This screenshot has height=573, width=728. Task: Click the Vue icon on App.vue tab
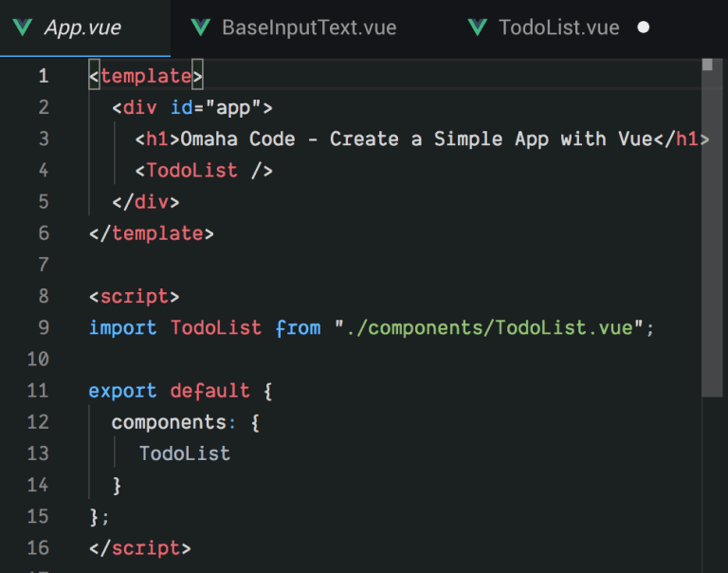coord(23,28)
